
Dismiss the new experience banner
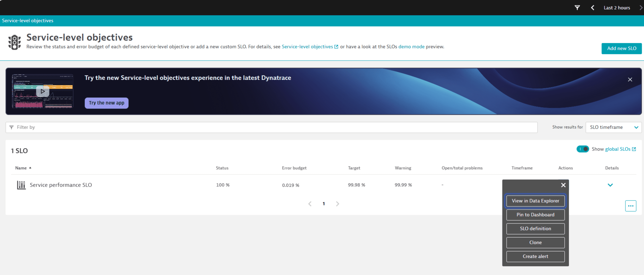tap(630, 80)
